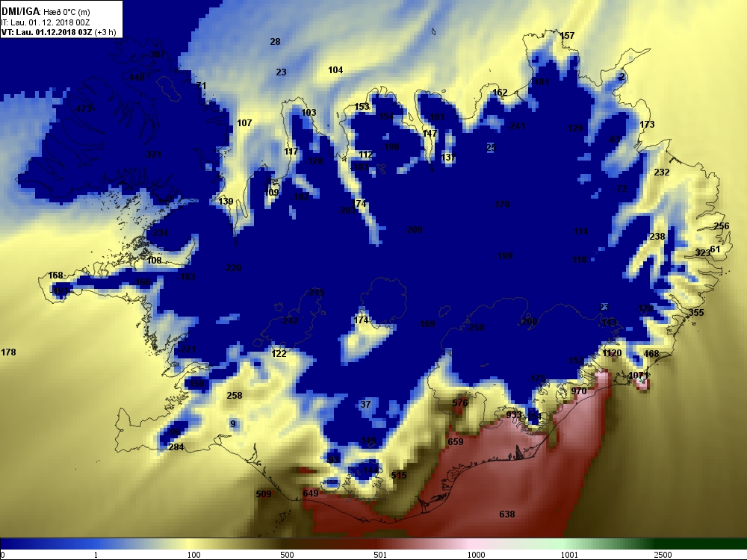Screen dimensions: 747x560
Task: Click the map value '234'
Action: 160,233
